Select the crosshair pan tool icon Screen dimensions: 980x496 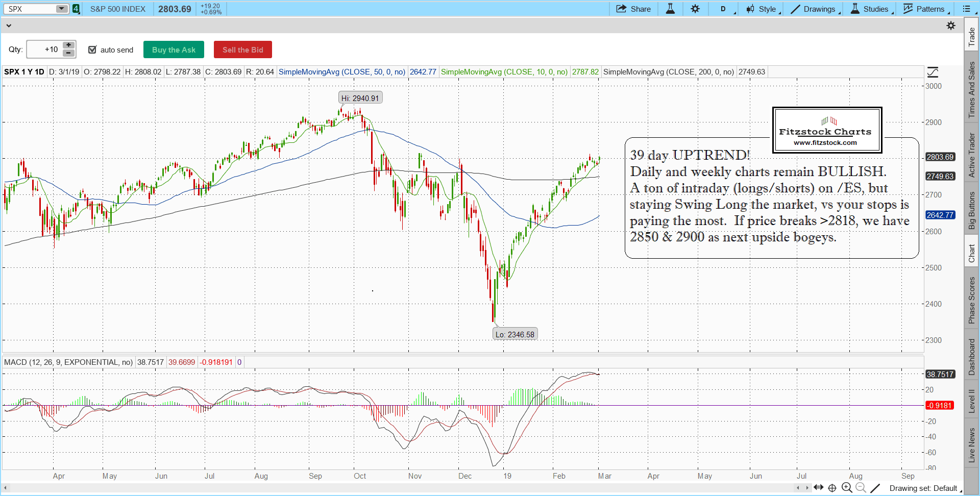coord(832,488)
